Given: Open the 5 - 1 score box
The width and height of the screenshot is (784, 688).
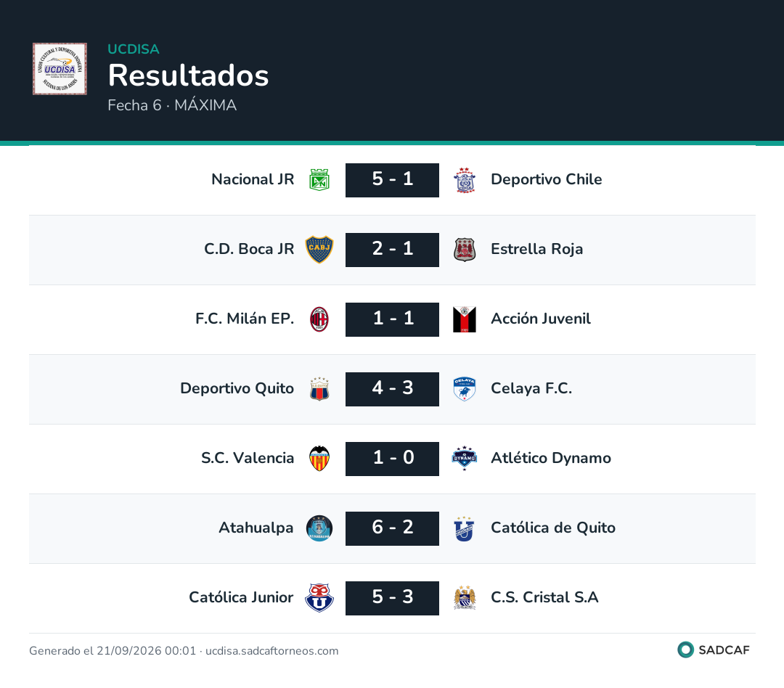Looking at the screenshot, I should [x=393, y=180].
